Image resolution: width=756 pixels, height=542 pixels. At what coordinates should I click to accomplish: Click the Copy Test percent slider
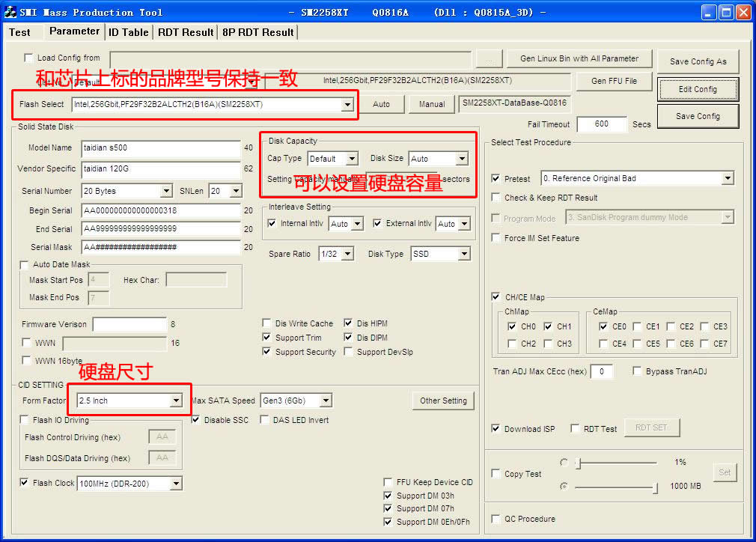[x=616, y=463]
